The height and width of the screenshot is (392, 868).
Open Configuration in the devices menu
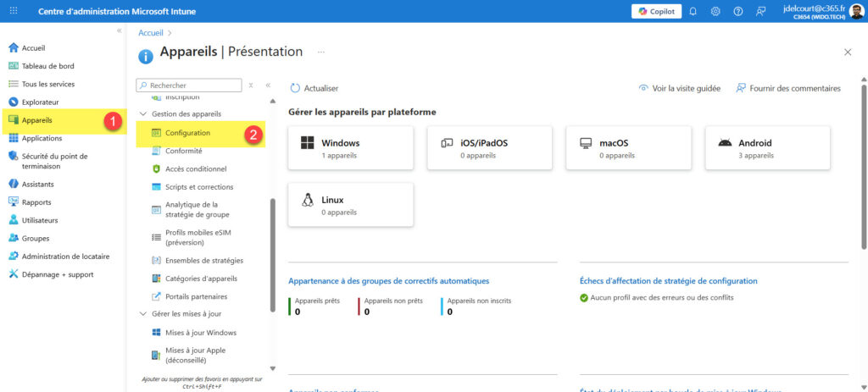[187, 133]
